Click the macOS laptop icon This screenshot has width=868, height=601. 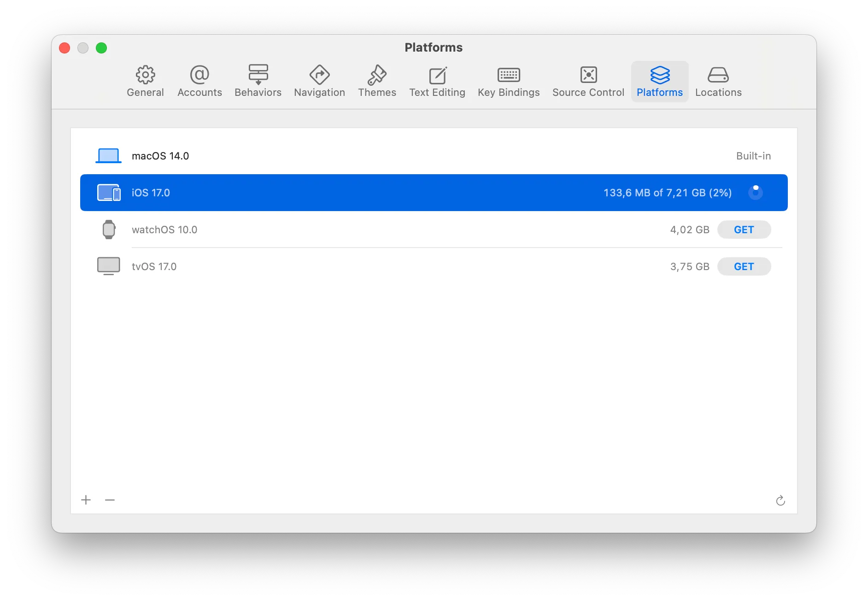click(108, 155)
